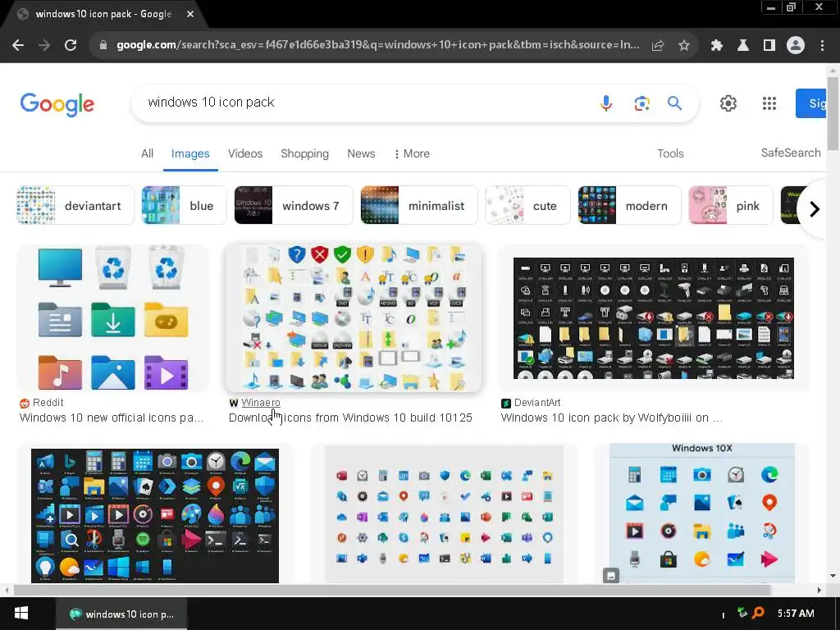Open the dark blue icon grid thumbnail
This screenshot has width=840, height=630.
click(155, 515)
